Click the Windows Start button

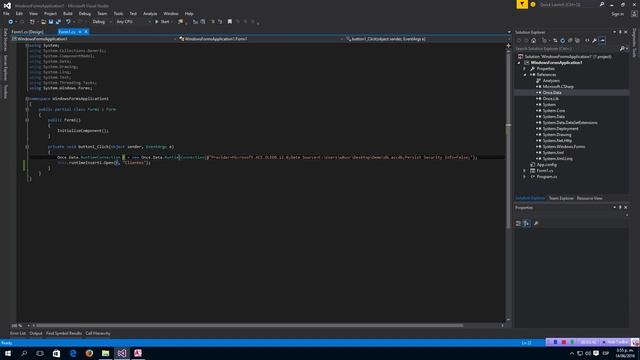[8, 353]
